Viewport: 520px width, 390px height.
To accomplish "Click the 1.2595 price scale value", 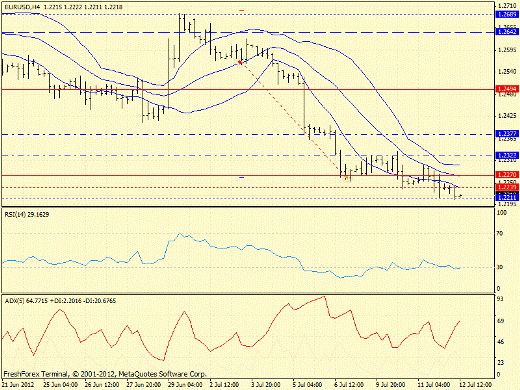I will (508, 50).
